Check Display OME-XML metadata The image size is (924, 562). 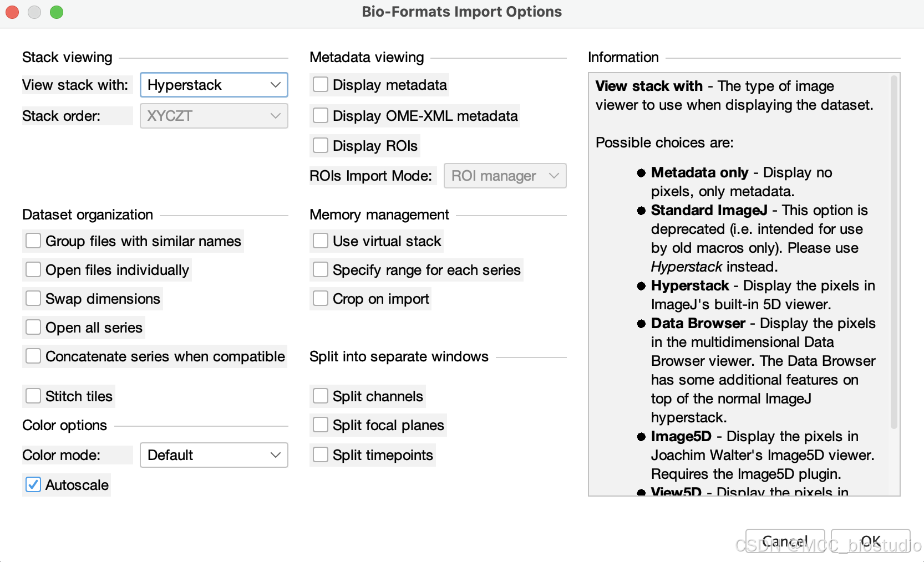[321, 116]
